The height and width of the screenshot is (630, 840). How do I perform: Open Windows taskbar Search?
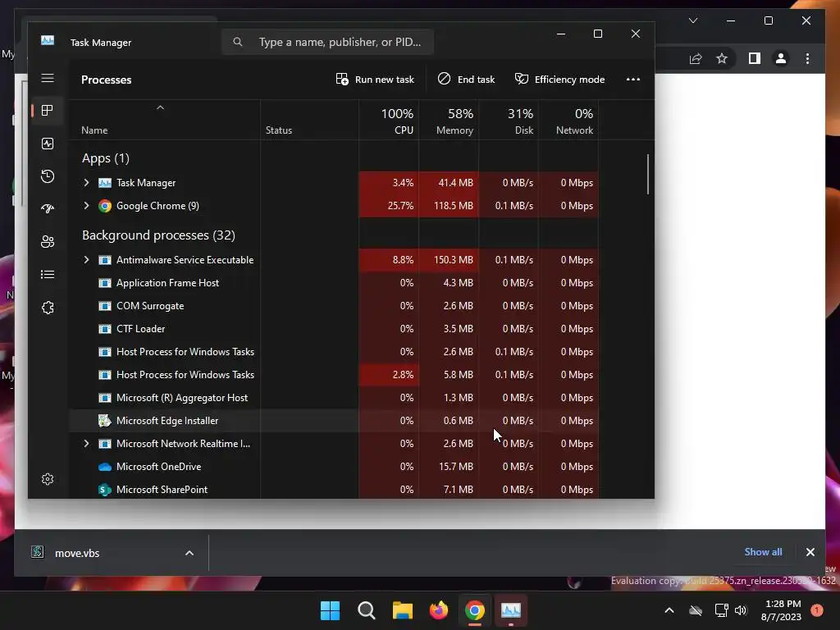[x=367, y=610]
